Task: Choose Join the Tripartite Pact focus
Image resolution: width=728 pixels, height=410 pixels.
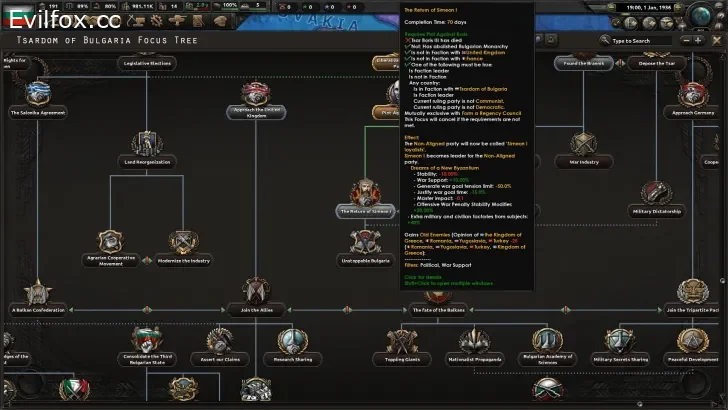Action: [692, 298]
